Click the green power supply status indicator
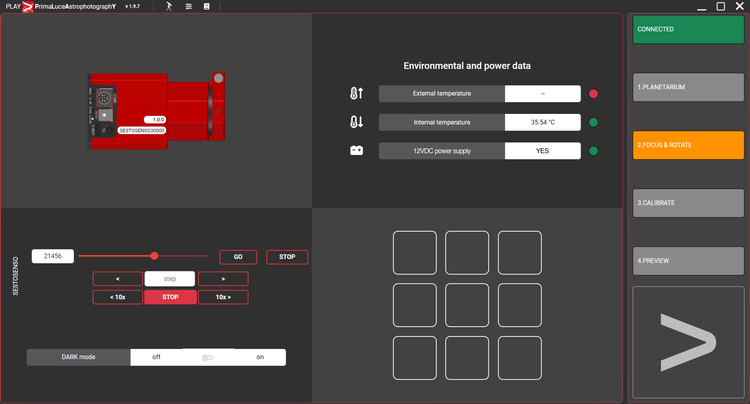Image resolution: width=750 pixels, height=404 pixels. pyautogui.click(x=593, y=152)
